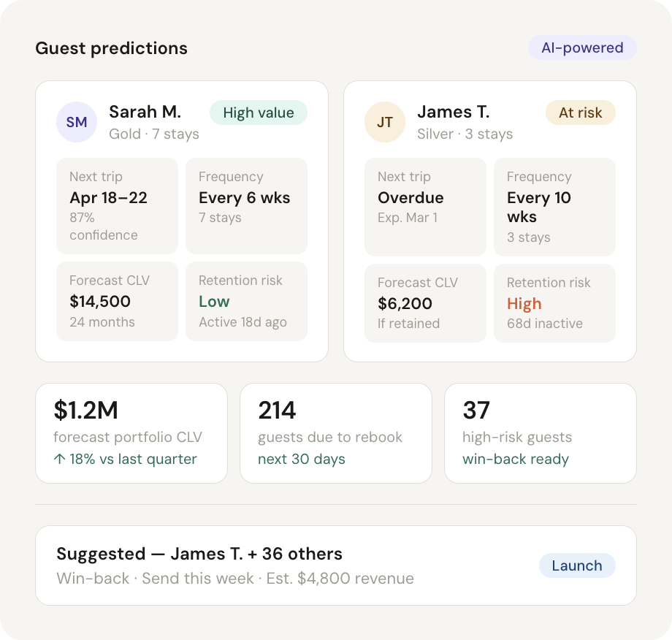Image resolution: width=672 pixels, height=640 pixels.
Task: Open James's Overdue next trip tile
Action: [425, 206]
